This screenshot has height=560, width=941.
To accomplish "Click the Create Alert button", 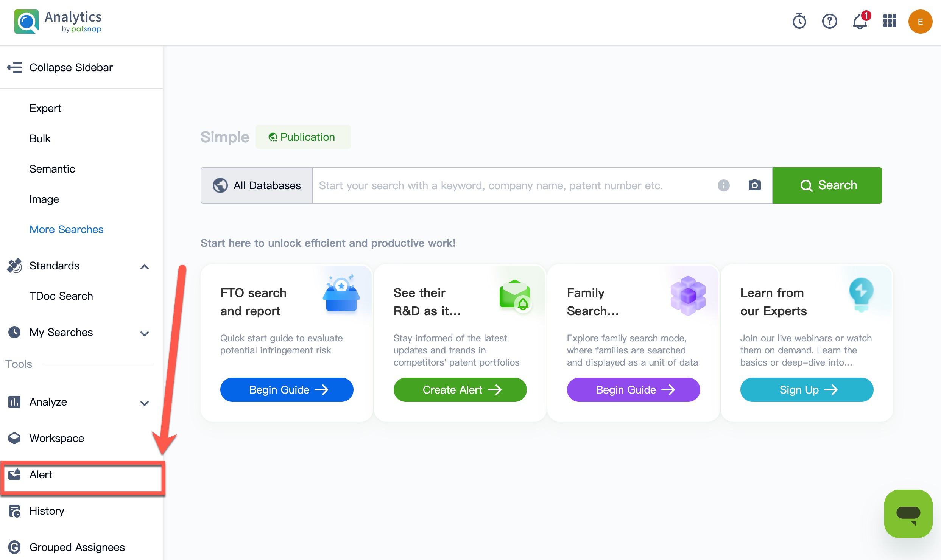I will click(x=460, y=390).
